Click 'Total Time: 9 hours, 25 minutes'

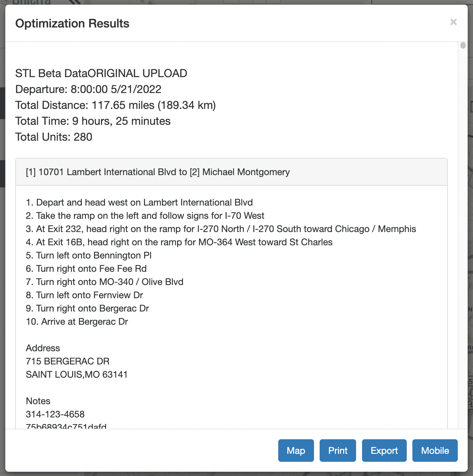[x=93, y=121]
